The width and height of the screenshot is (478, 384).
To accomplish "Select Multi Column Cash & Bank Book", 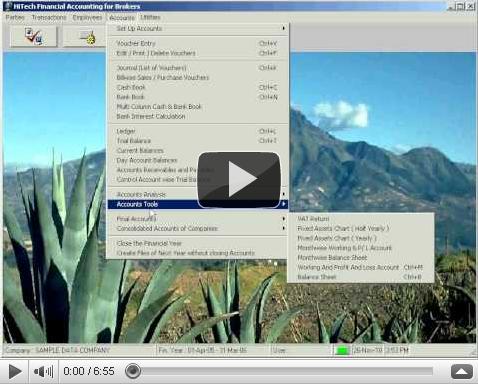I will (198, 107).
